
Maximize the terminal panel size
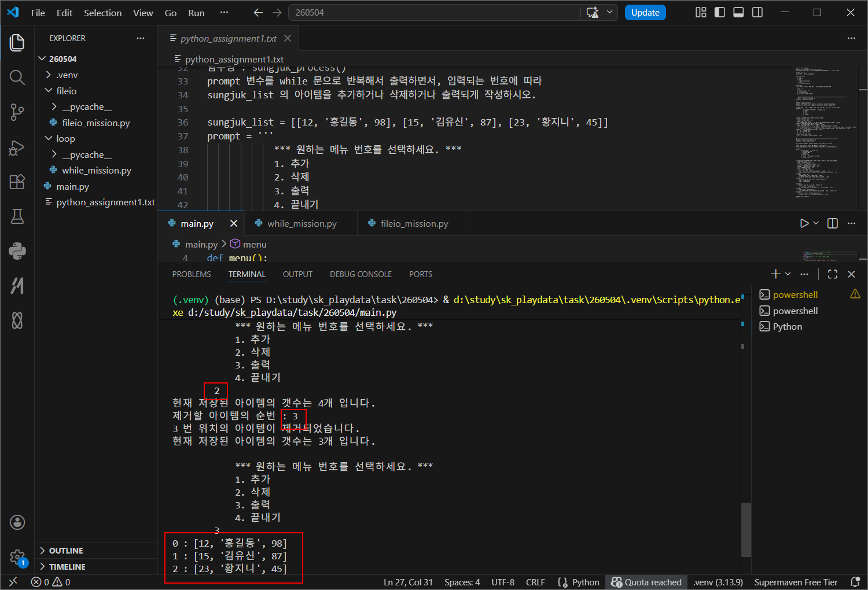click(x=833, y=274)
